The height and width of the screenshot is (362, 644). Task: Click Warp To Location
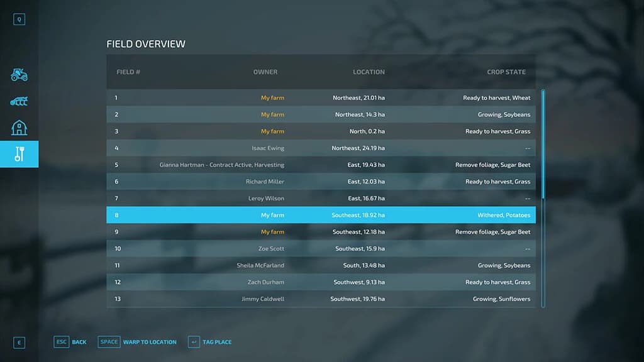(150, 342)
